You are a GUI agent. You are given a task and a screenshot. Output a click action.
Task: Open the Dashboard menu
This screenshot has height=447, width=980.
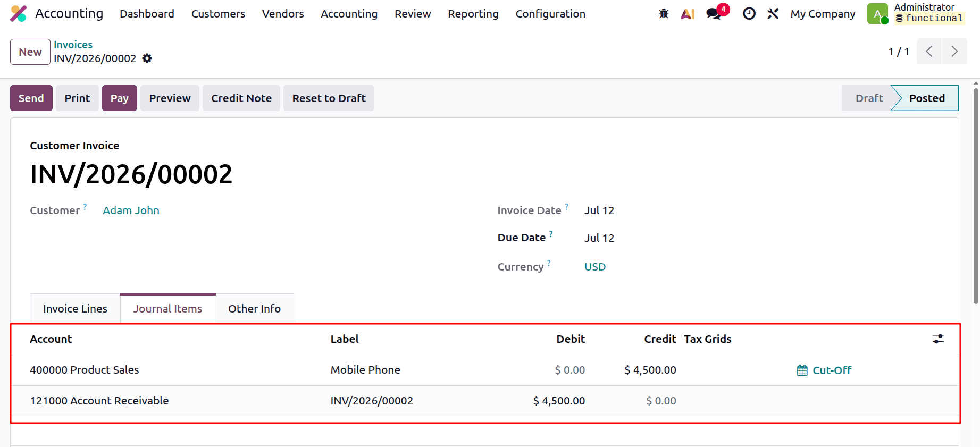[147, 14]
